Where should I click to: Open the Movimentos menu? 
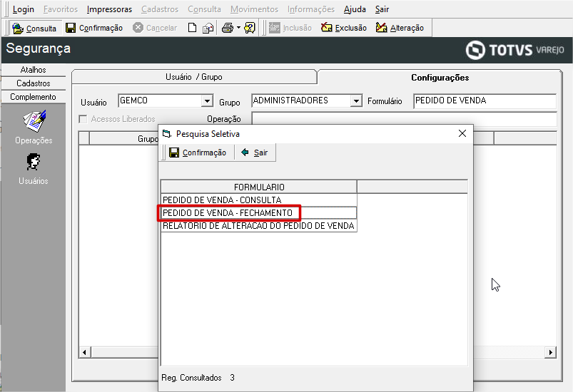point(254,9)
